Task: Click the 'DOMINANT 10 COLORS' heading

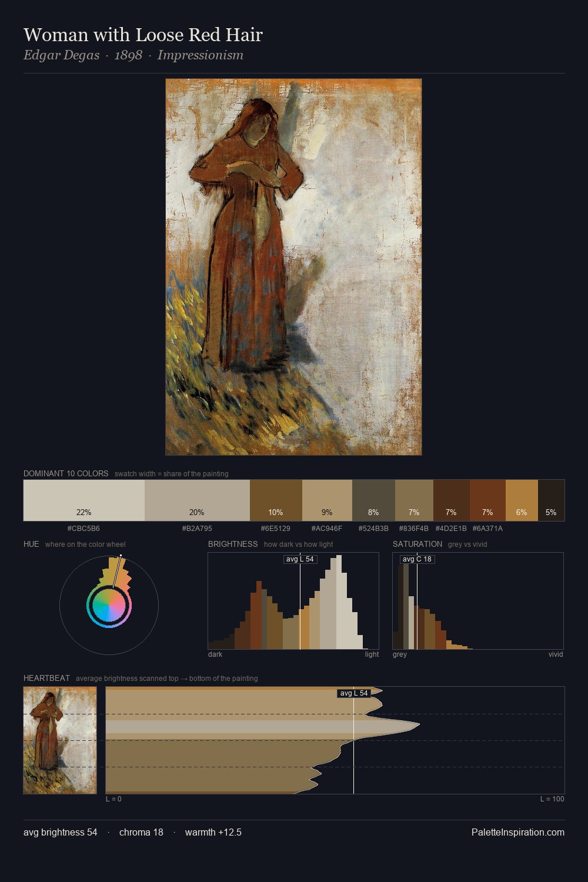Action: 66,473
